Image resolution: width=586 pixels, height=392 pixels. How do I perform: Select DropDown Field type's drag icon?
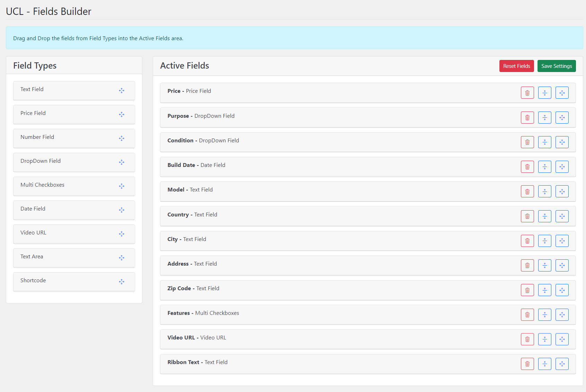[x=122, y=162]
